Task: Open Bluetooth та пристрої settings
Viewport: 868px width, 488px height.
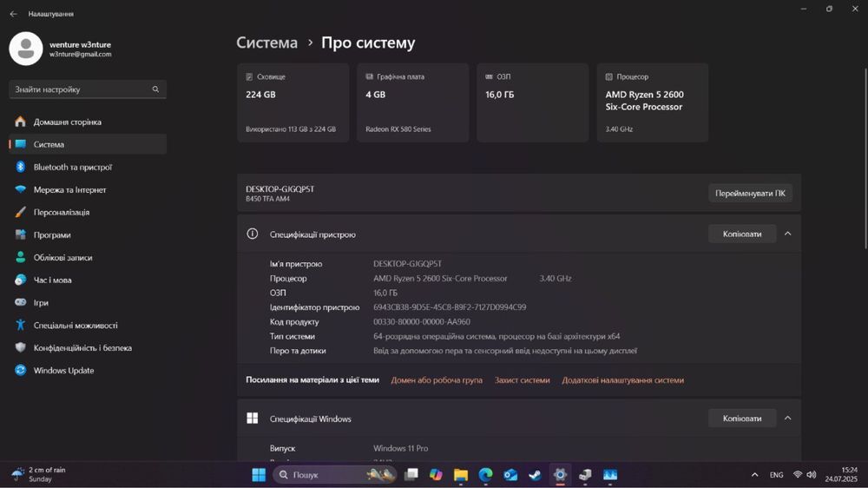Action: (88, 168)
